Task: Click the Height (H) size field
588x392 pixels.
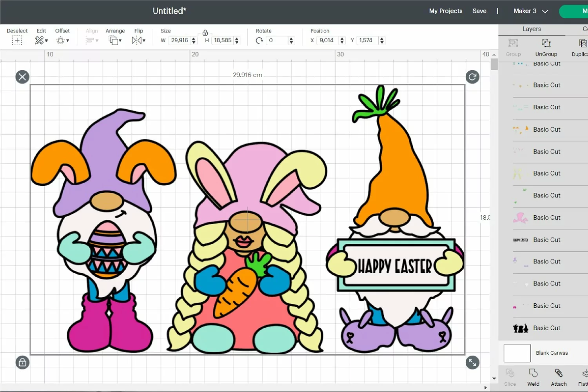Action: point(223,40)
